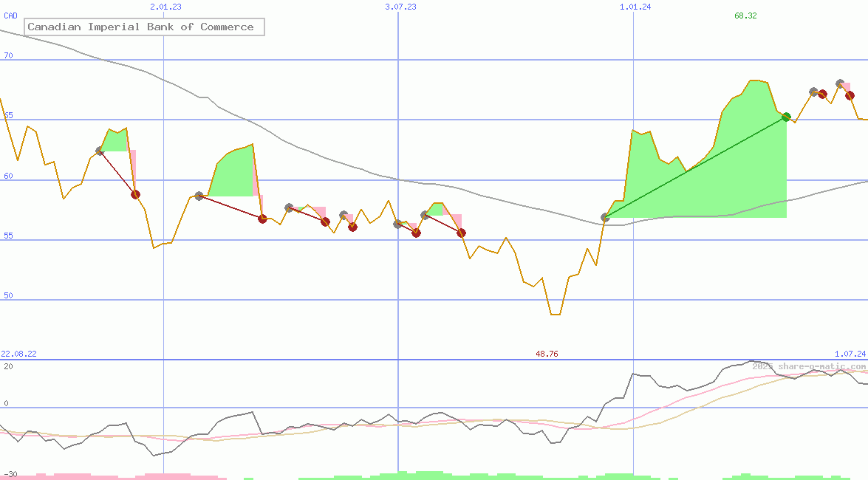Click the gray buy marker at the 3.07.23 line
Image resolution: width=868 pixels, height=480 pixels.
[397, 224]
